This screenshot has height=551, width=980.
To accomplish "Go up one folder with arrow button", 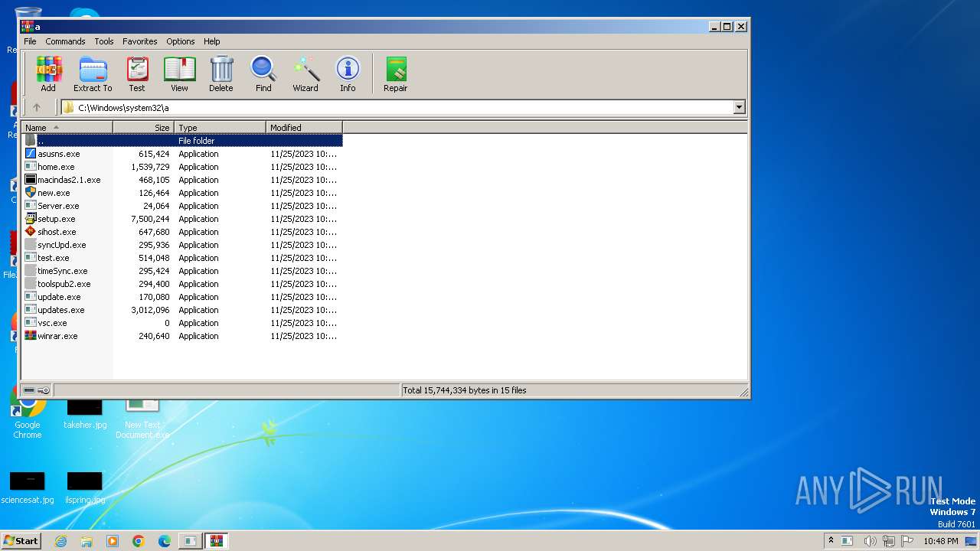I will coord(36,107).
